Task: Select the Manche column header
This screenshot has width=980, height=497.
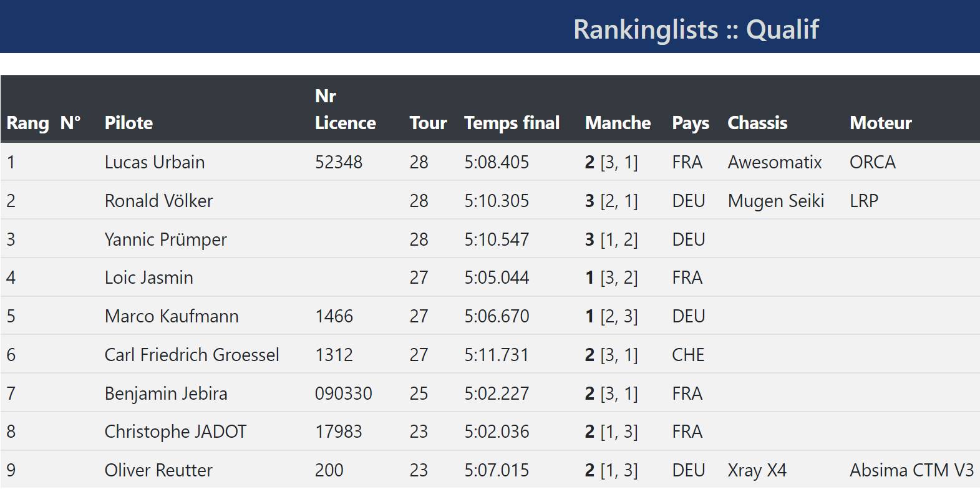Action: (x=618, y=123)
